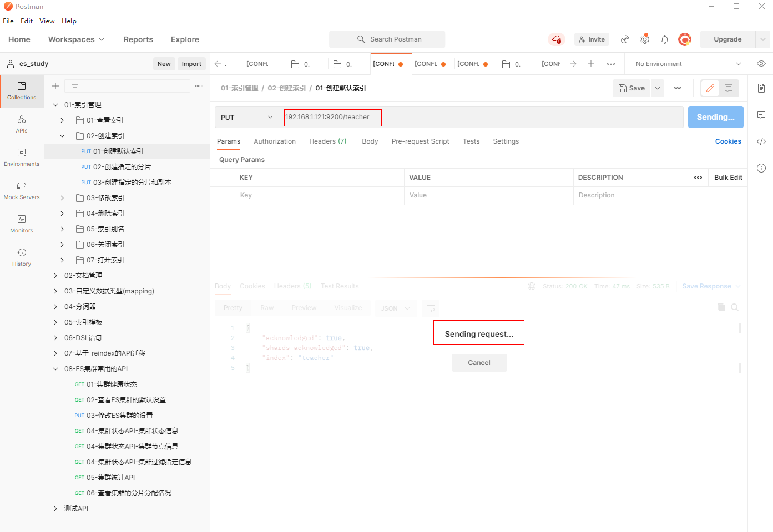Cancel the sending request
This screenshot has height=532, width=773.
coord(479,363)
